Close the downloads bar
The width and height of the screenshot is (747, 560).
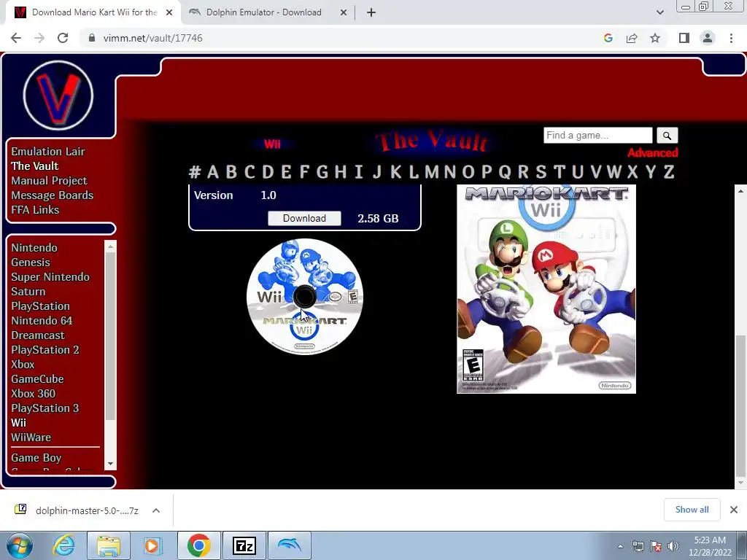tap(734, 510)
